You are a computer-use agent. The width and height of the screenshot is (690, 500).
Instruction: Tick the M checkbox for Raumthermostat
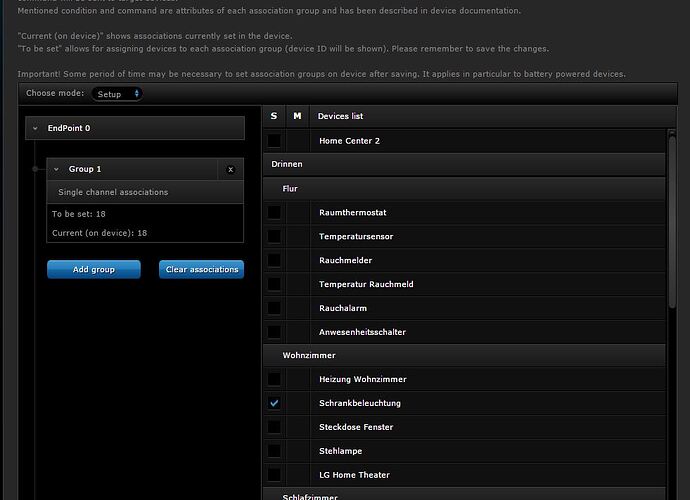298,212
